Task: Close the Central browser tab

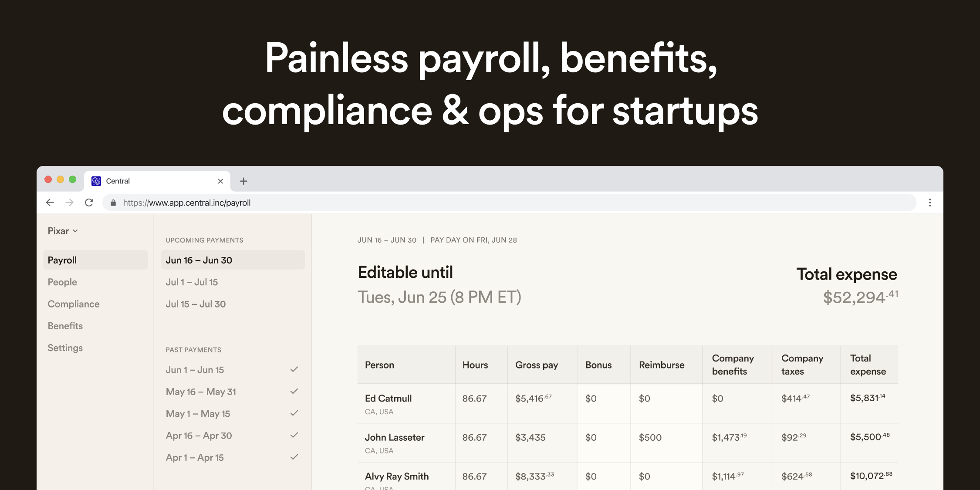Action: coord(220,181)
